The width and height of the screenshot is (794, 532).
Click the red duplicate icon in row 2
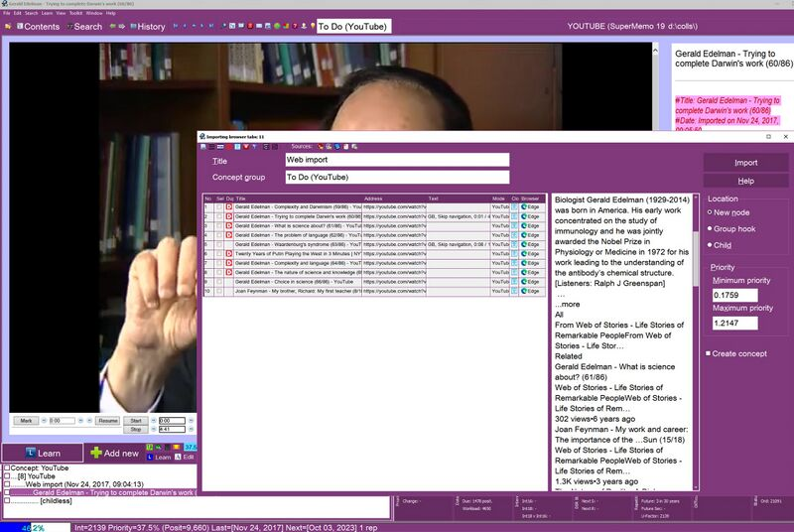click(229, 216)
